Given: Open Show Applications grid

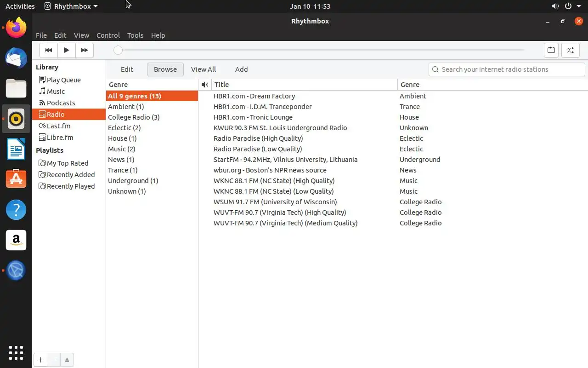Looking at the screenshot, I should tap(16, 352).
